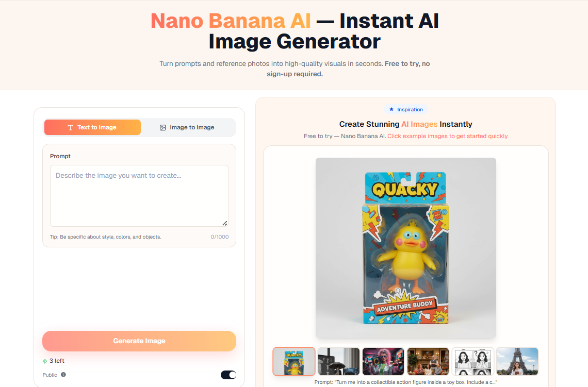Click the 'Click example images to get started quickly' link
Screen dimensions: 588x387
tap(447, 136)
